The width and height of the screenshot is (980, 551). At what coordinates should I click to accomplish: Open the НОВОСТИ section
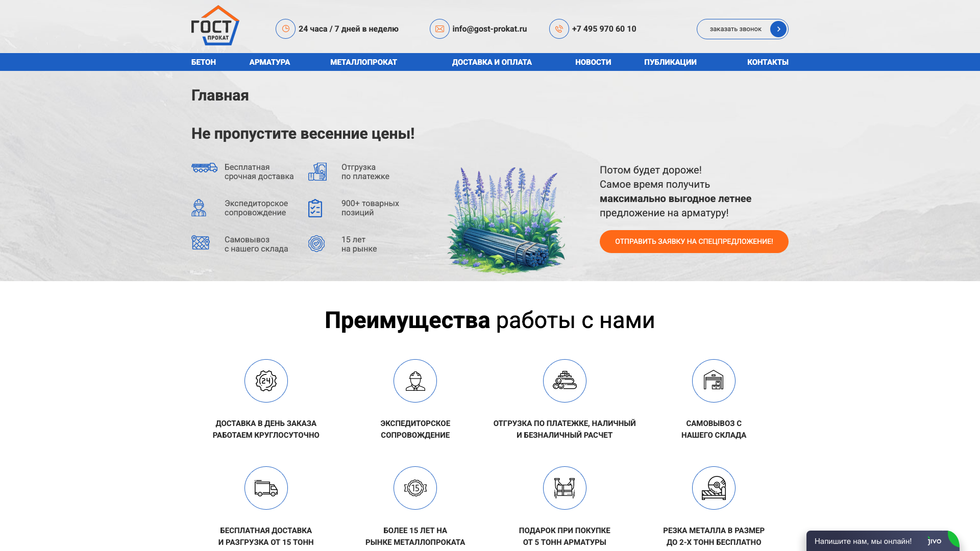(x=593, y=62)
